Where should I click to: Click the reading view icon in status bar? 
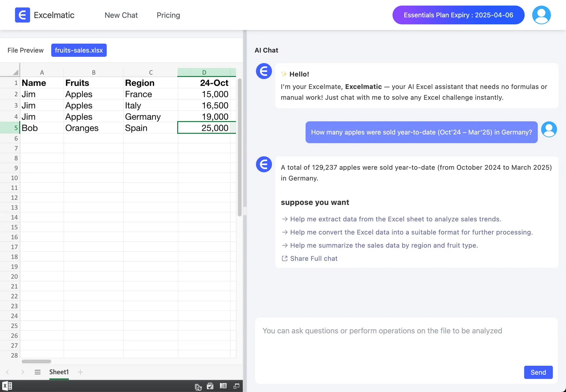coord(223,386)
